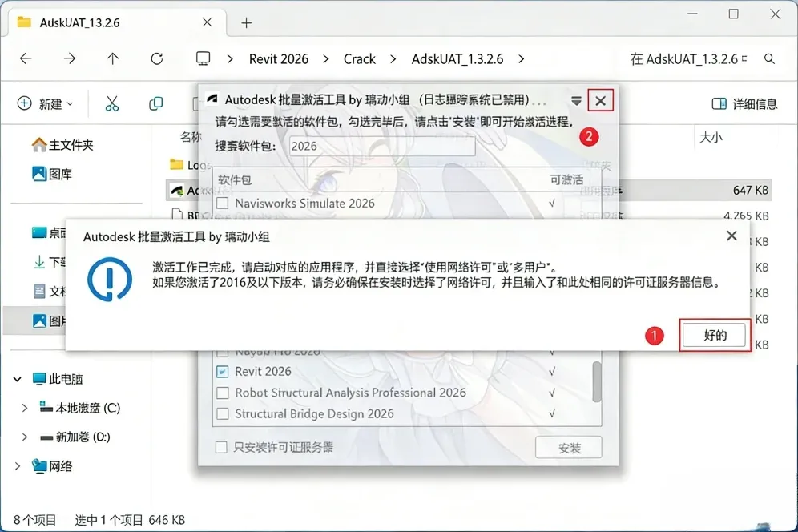The height and width of the screenshot is (532, 798).
Task: Close the AuskUAT_13.2.6 tab
Action: pos(208,22)
